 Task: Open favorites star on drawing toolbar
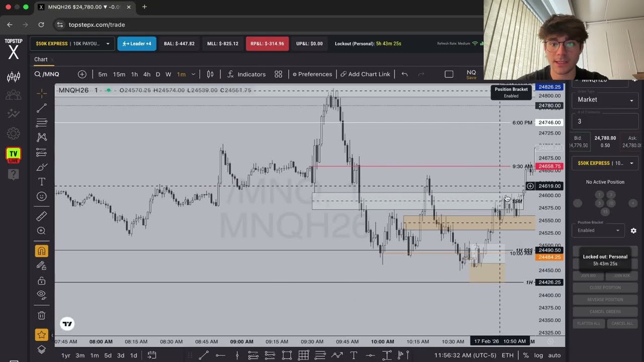click(42, 335)
